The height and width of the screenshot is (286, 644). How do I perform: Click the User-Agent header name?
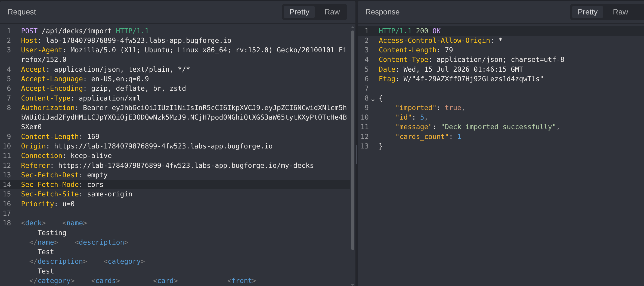(x=42, y=50)
